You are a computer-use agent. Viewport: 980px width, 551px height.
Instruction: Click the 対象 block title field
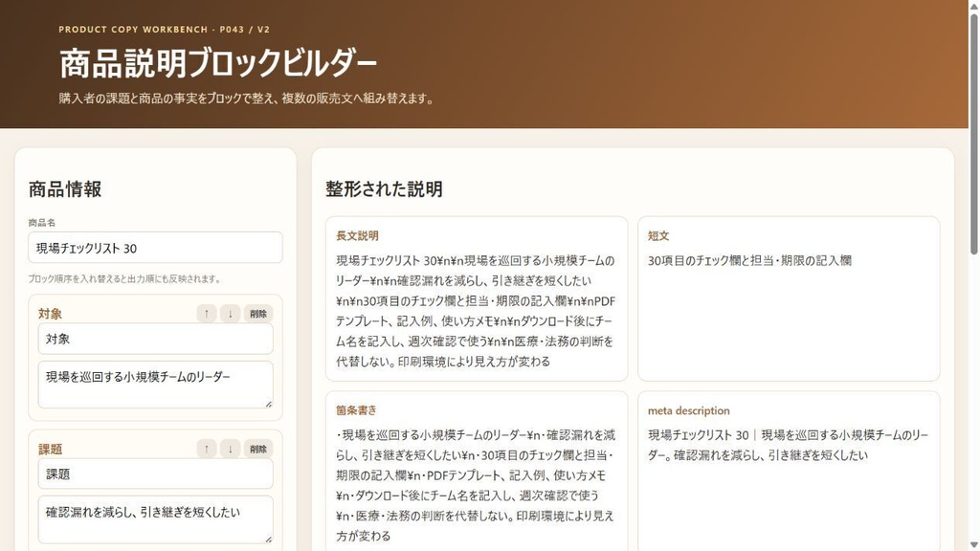click(155, 339)
